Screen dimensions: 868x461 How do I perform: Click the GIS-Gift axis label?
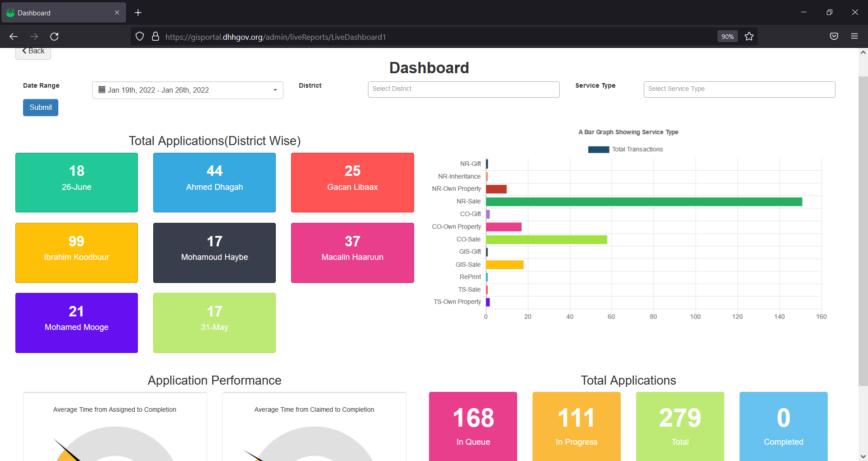coord(470,251)
